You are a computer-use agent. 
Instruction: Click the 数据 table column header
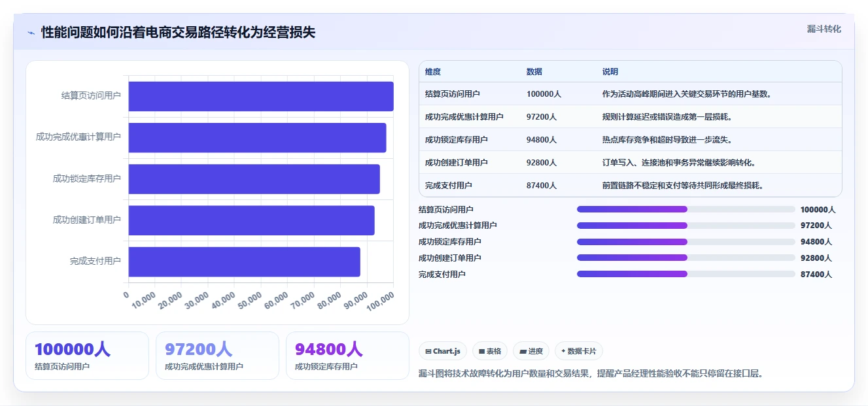(x=534, y=72)
